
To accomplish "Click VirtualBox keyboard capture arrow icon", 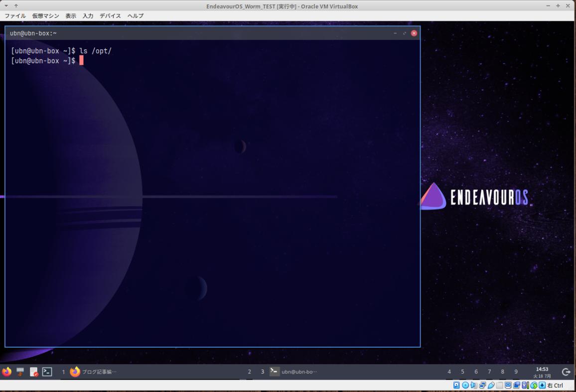I will point(542,385).
